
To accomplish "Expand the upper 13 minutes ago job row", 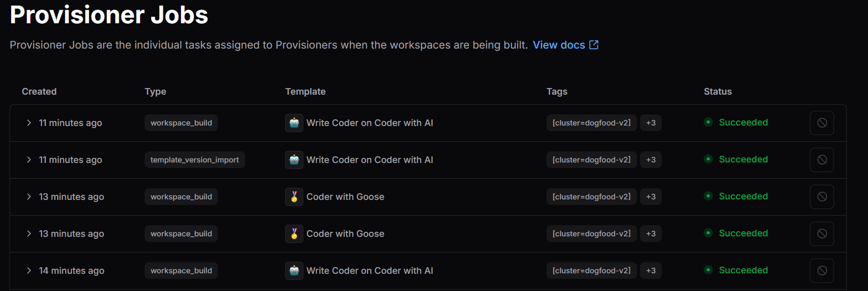I will (x=29, y=197).
